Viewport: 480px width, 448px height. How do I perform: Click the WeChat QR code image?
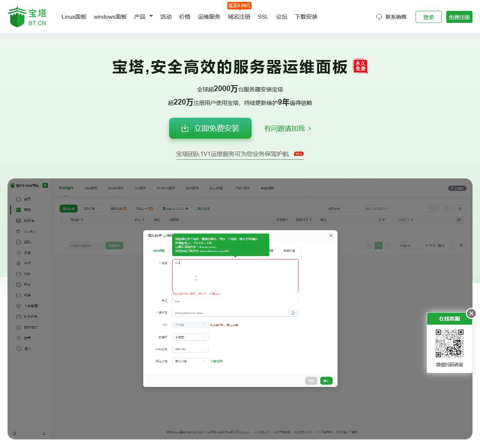click(450, 343)
